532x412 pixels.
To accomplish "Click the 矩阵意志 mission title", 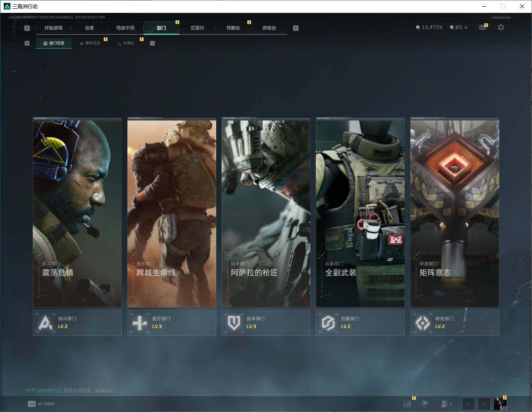I will [435, 273].
